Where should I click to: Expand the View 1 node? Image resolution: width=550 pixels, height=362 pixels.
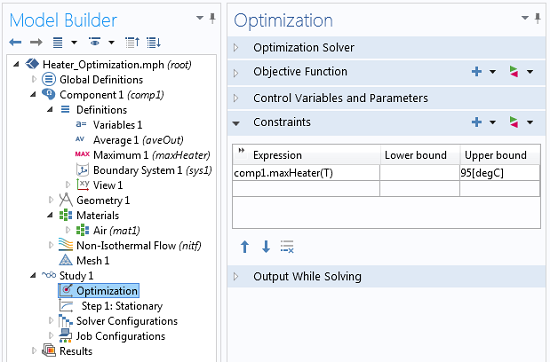(68, 185)
